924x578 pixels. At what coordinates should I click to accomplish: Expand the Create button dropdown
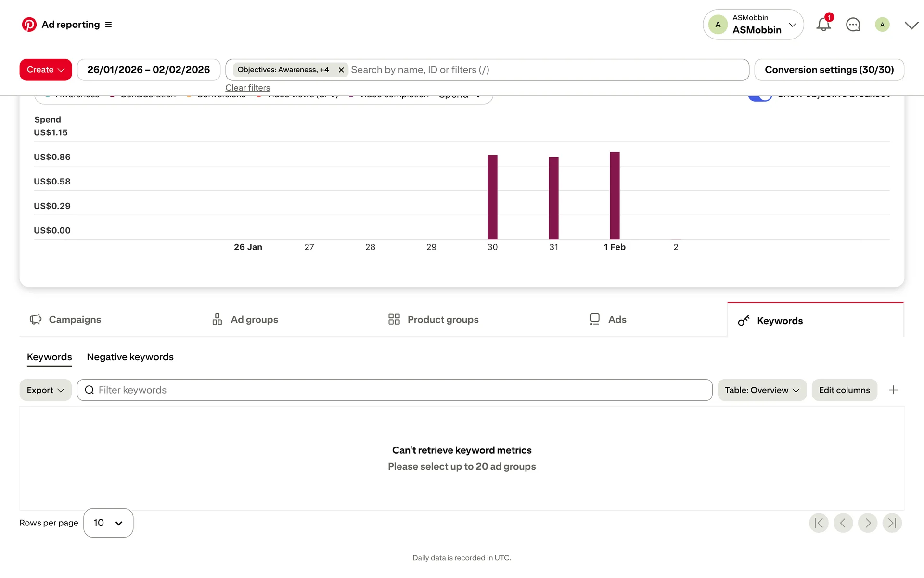46,70
